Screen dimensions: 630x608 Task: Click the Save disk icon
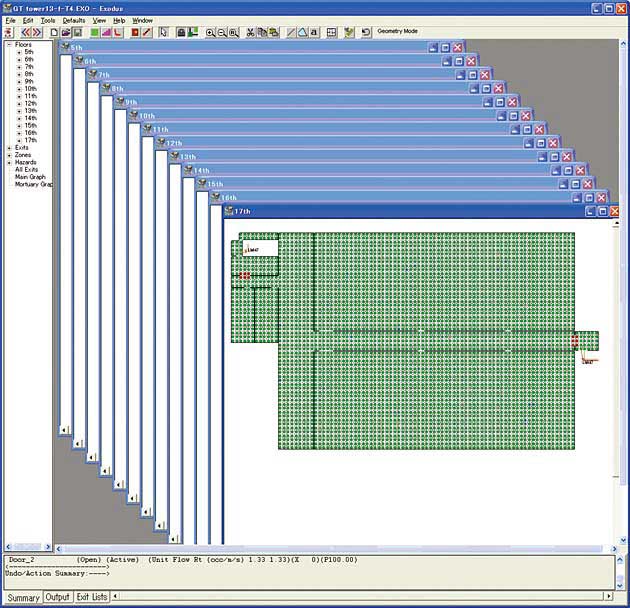78,33
